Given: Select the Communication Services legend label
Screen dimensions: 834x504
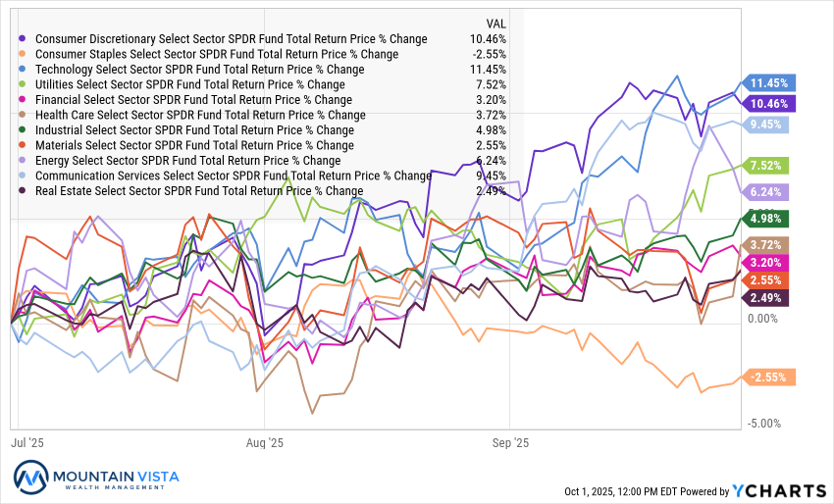Looking at the screenshot, I should [233, 176].
